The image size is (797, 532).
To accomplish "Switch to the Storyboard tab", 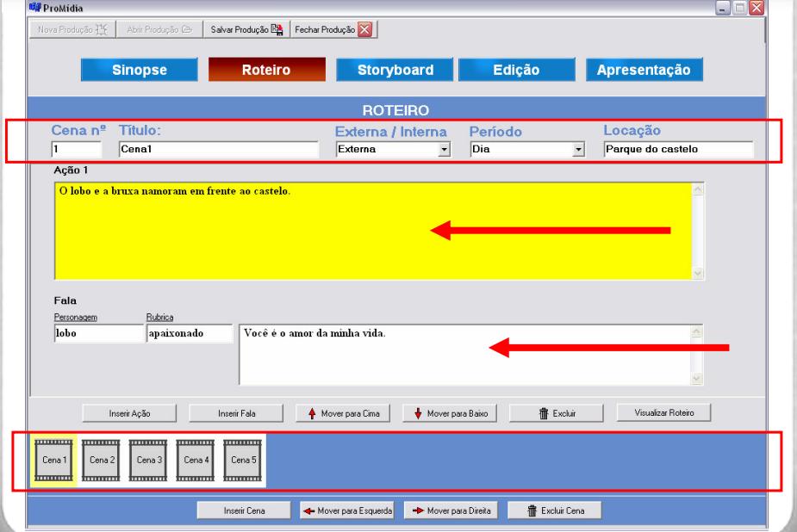I will pos(395,71).
